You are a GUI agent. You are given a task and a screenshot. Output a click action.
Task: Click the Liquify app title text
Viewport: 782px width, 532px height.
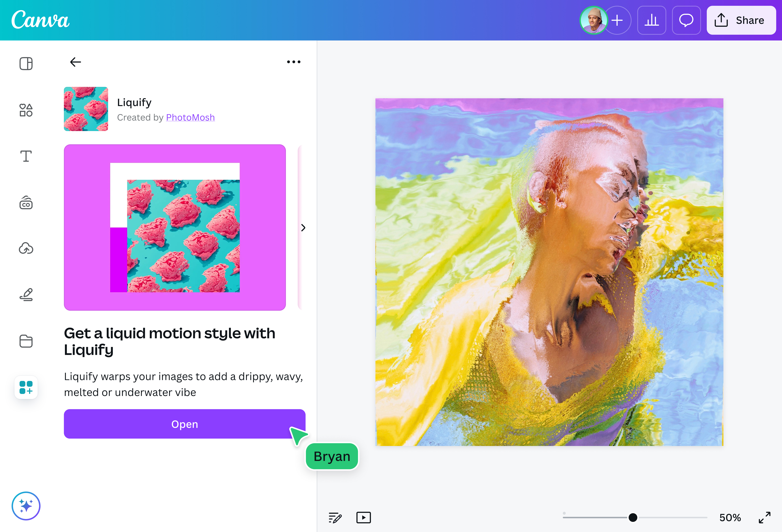coord(134,103)
